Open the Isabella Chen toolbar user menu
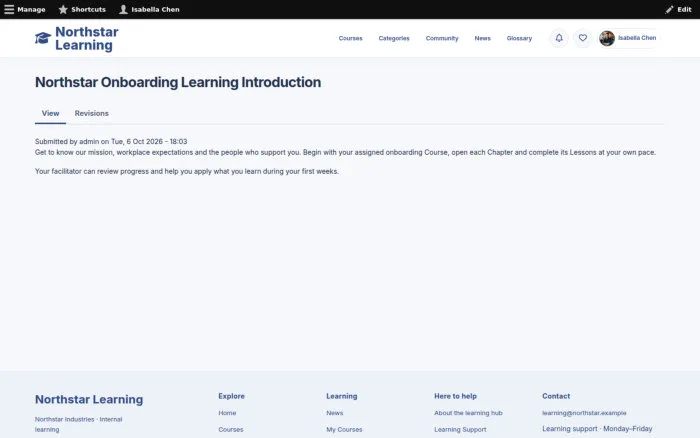The image size is (700, 438). (149, 9)
